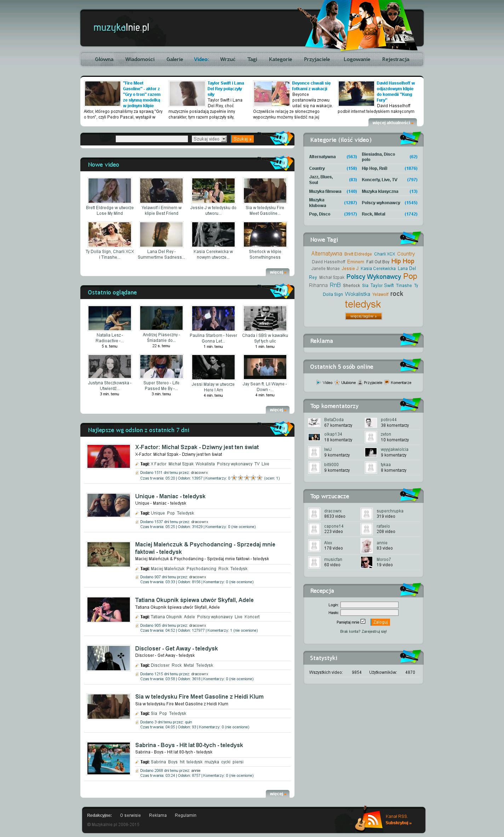Select Rejestracja in the top navigation
This screenshot has height=837, width=504.
click(x=395, y=59)
